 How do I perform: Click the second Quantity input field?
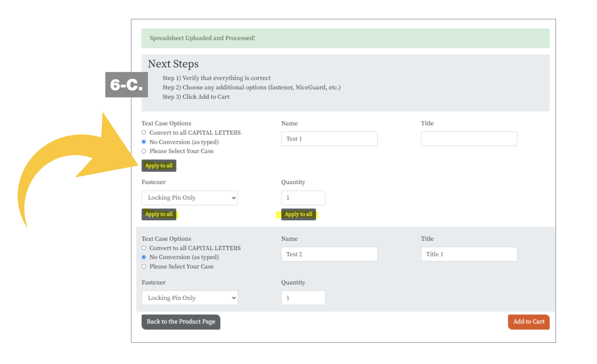(303, 298)
